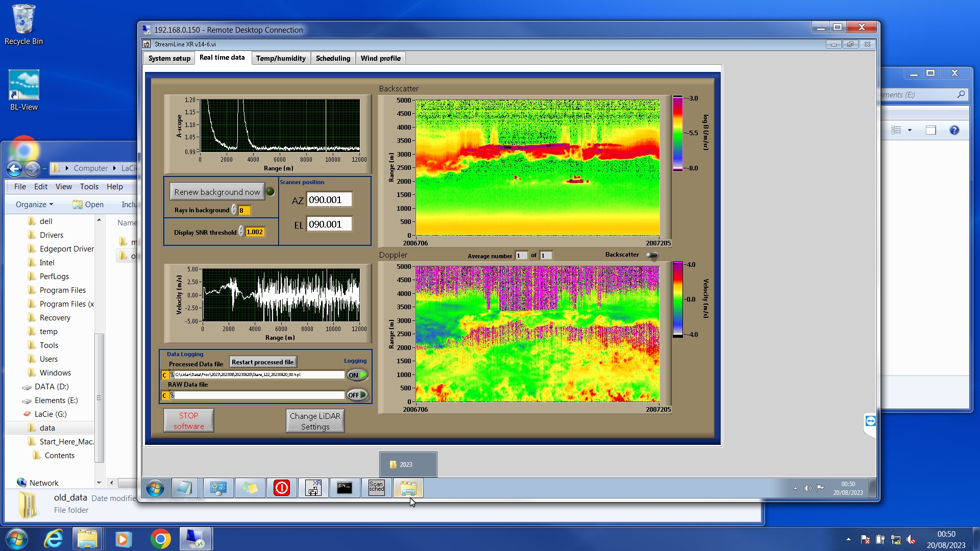Image resolution: width=980 pixels, height=551 pixels.
Task: Click the Display SNR threshold stepper arrows
Action: click(241, 232)
